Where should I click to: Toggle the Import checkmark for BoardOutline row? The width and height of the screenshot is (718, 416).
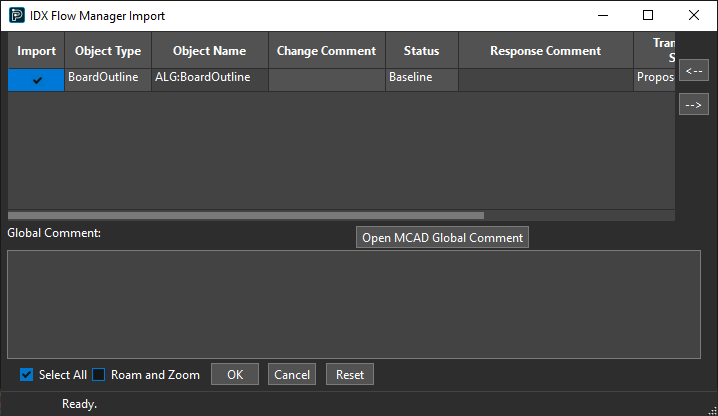[x=36, y=80]
